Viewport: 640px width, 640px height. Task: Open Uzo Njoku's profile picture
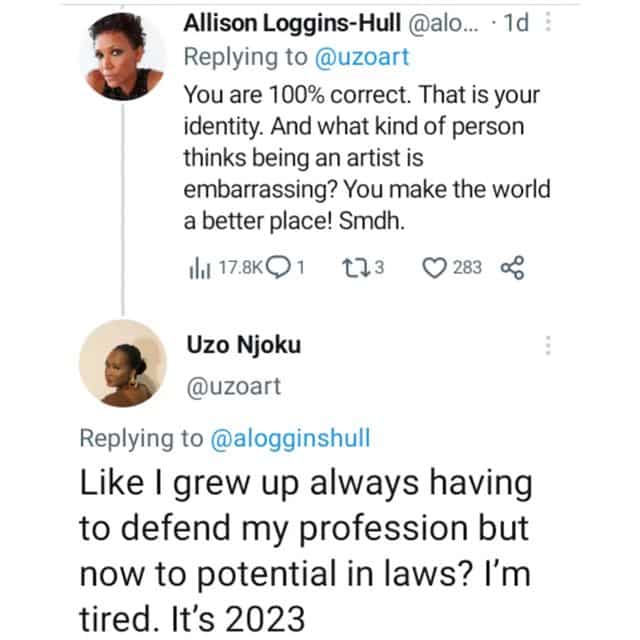pyautogui.click(x=122, y=363)
